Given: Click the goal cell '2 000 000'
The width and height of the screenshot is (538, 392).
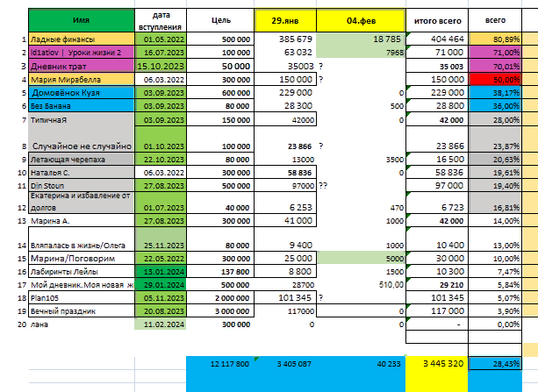Looking at the screenshot, I should [220, 297].
